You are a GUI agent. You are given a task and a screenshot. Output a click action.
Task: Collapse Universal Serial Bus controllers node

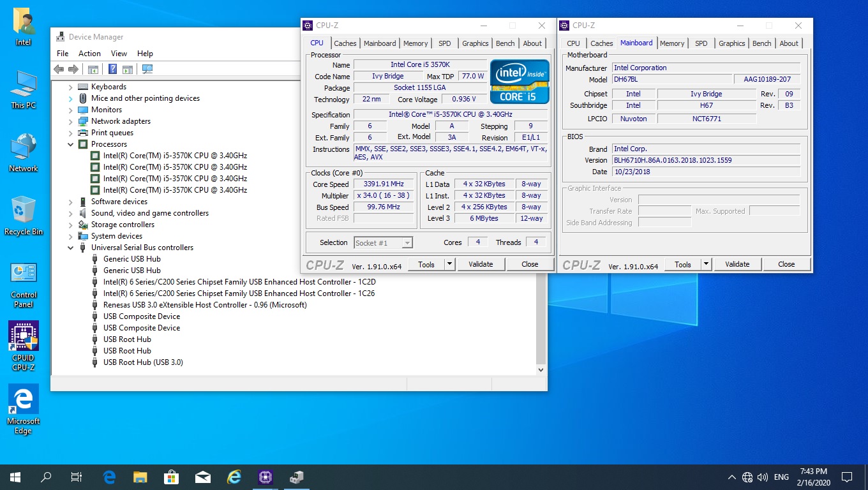(x=71, y=248)
